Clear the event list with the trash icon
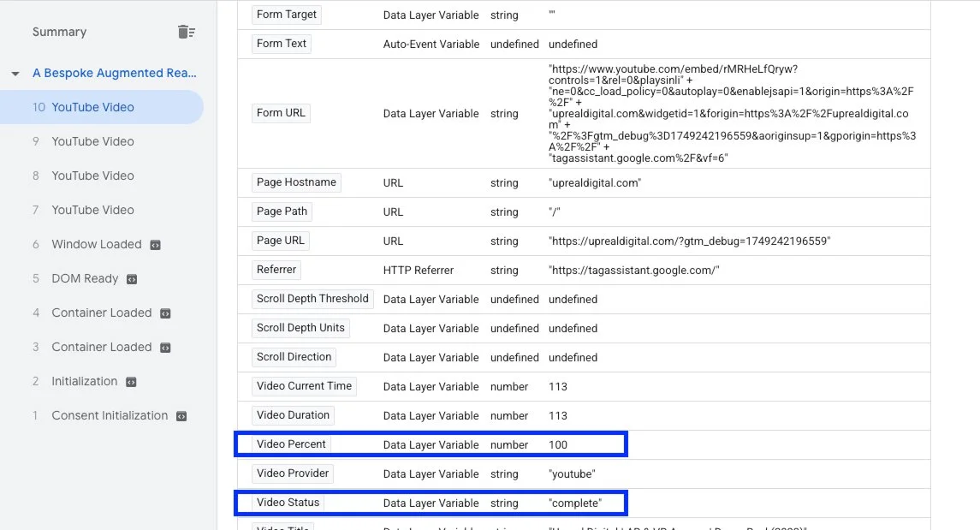This screenshot has width=980, height=530. pos(187,32)
